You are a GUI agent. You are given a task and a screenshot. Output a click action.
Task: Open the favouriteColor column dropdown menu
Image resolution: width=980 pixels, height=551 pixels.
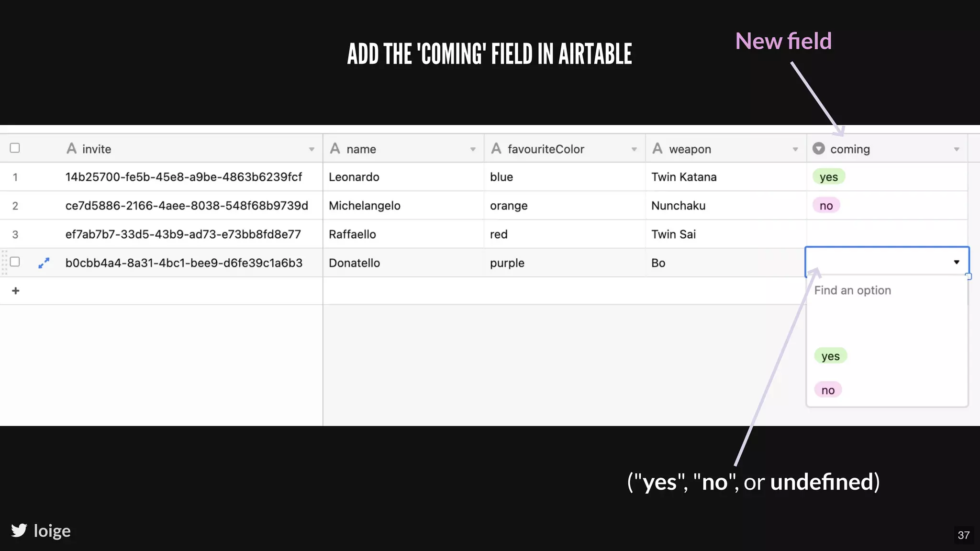634,149
